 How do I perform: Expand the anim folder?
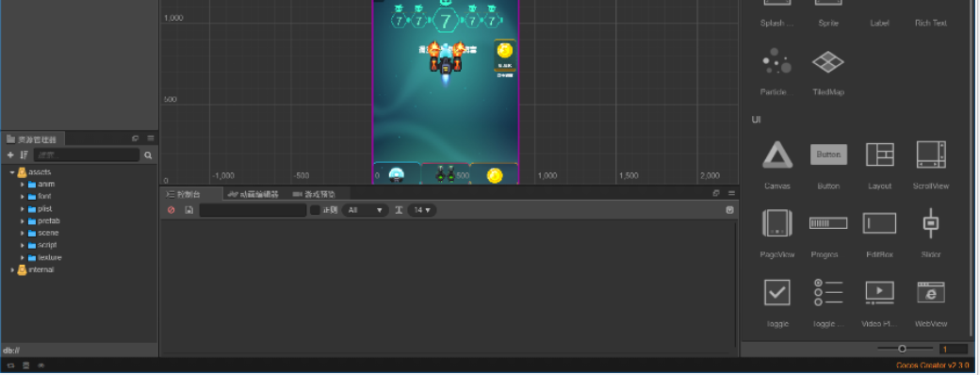[23, 185]
